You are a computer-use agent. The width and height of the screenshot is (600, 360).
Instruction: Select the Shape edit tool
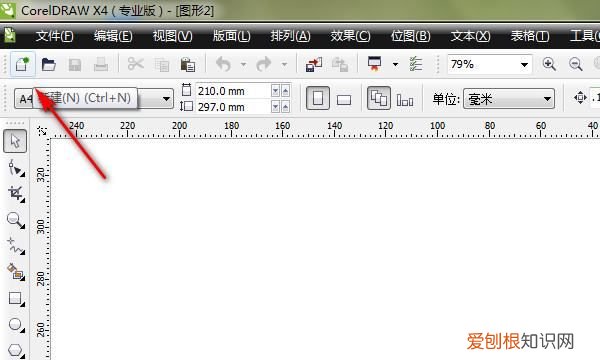pos(16,168)
